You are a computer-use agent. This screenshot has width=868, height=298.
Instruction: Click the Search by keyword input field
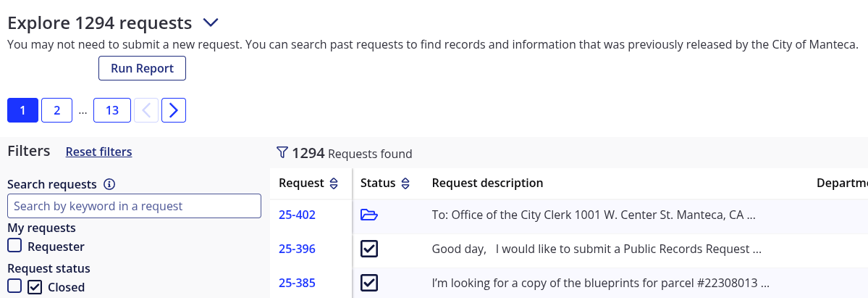point(134,206)
